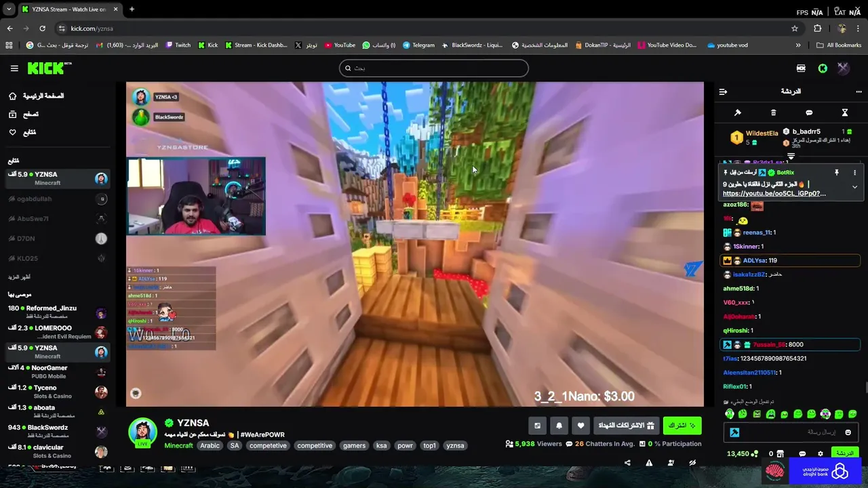Click Show more under followed channels

pos(19,277)
